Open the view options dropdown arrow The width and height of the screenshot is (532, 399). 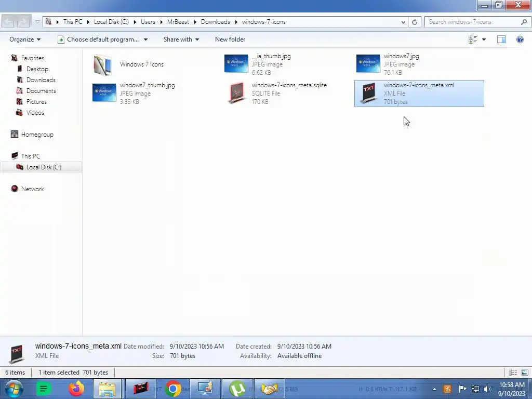[484, 39]
